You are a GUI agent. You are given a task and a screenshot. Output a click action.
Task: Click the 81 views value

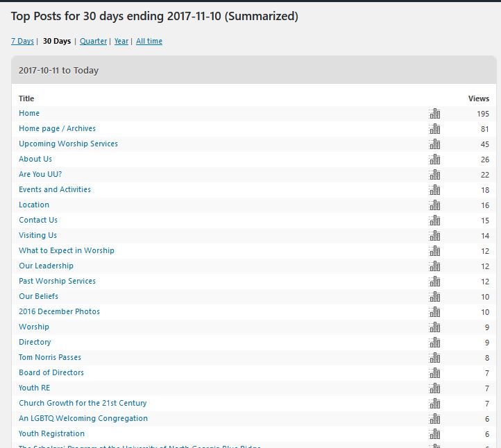pos(485,129)
